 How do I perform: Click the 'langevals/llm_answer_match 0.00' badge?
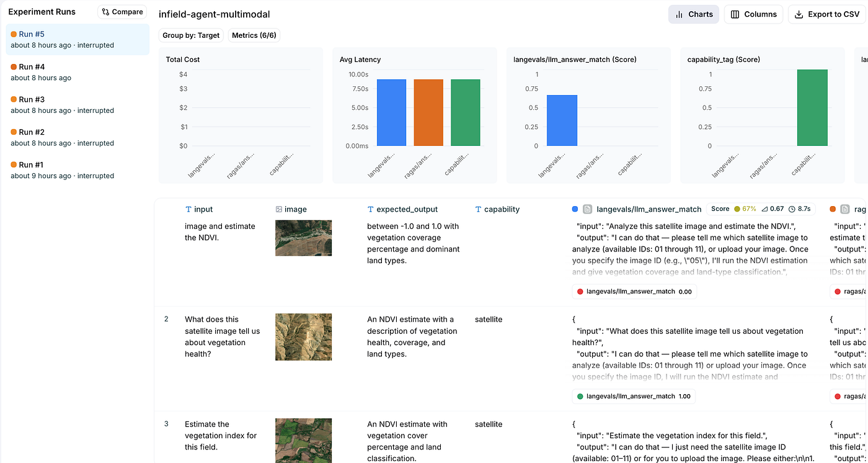pos(634,292)
